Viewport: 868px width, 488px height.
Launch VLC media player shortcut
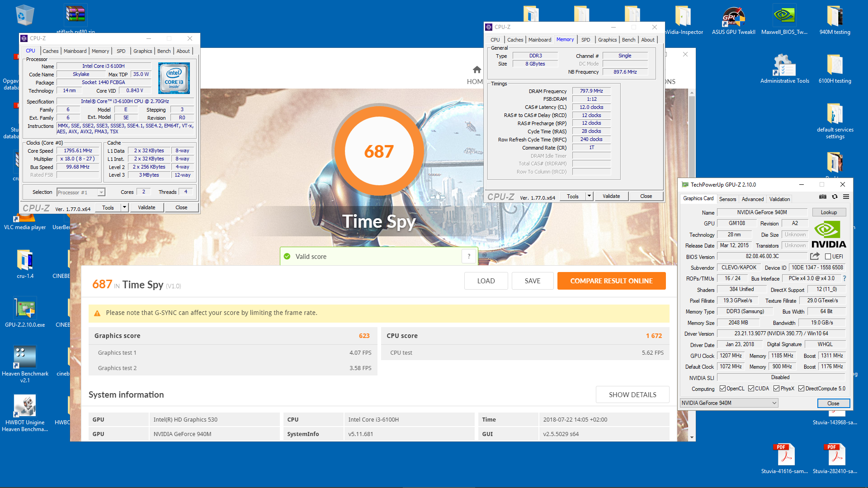[25, 223]
